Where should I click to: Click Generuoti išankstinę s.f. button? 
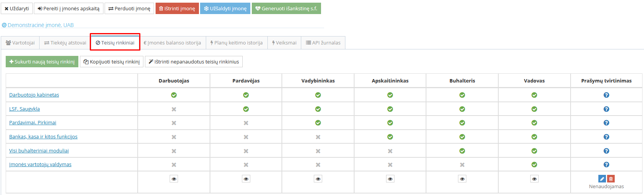[x=286, y=8]
